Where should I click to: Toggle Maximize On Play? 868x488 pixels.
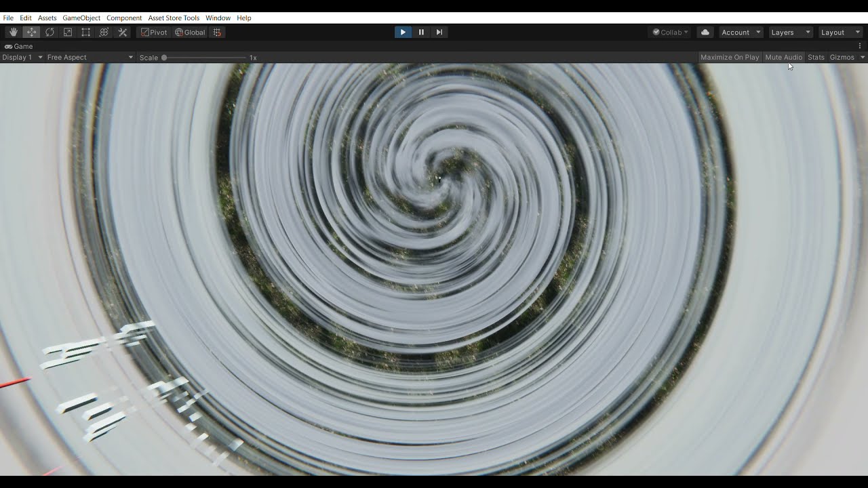[x=730, y=57]
